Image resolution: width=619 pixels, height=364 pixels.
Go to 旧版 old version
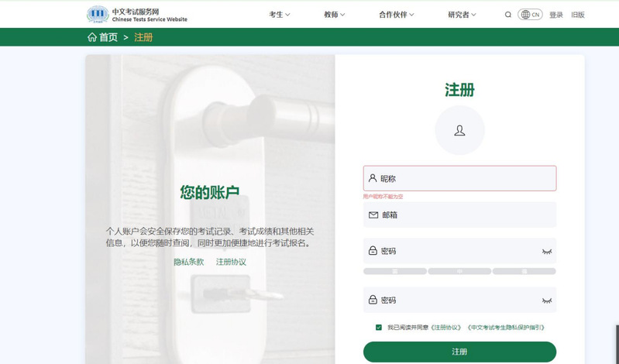577,15
